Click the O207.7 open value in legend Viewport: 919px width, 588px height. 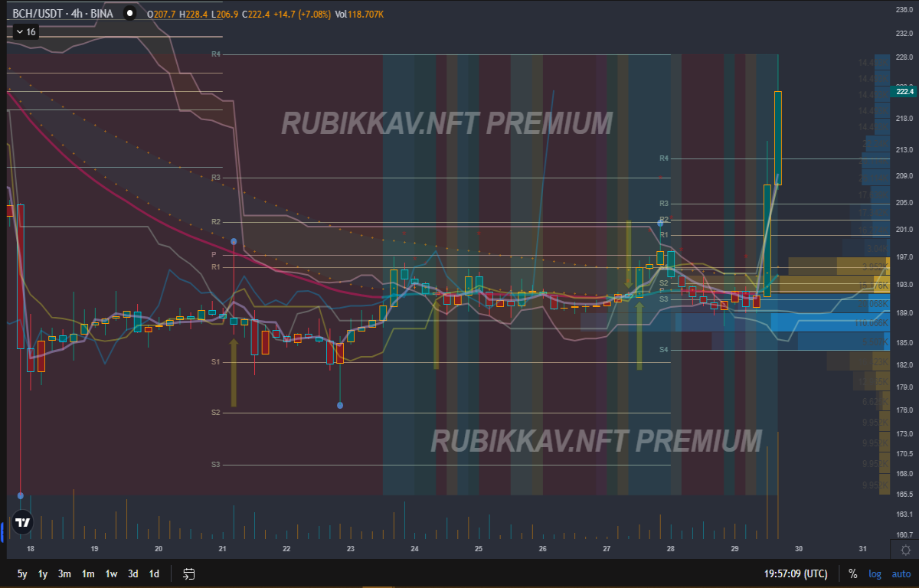point(163,14)
